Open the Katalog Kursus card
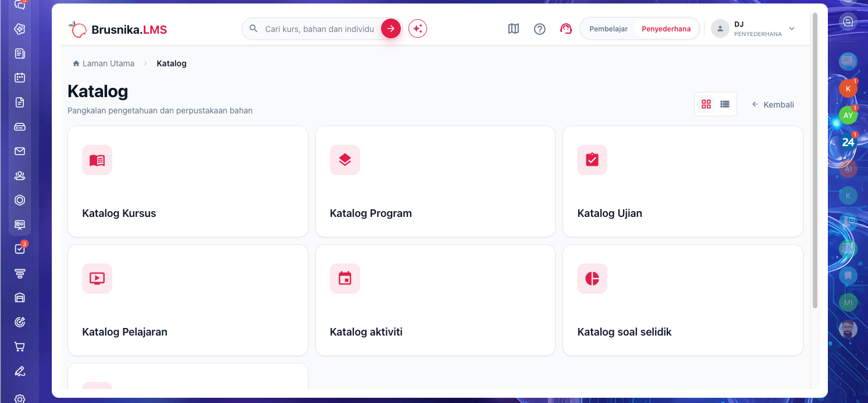This screenshot has width=868, height=403. coord(188,181)
